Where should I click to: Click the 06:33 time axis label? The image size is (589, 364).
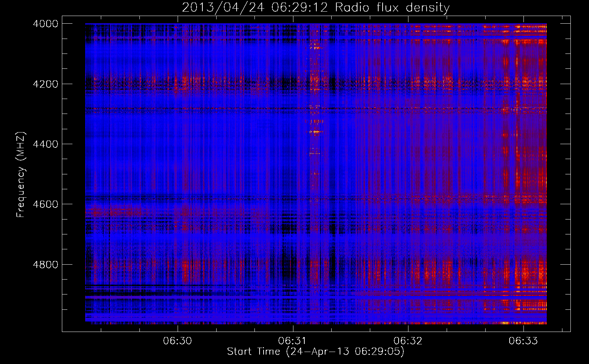(523, 341)
